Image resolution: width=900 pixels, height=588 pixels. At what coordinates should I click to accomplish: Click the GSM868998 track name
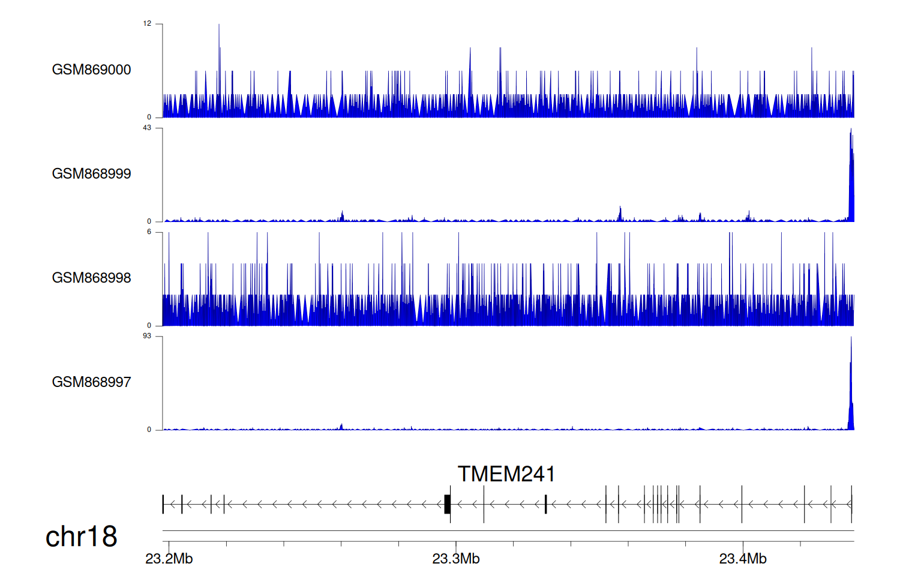tap(91, 278)
